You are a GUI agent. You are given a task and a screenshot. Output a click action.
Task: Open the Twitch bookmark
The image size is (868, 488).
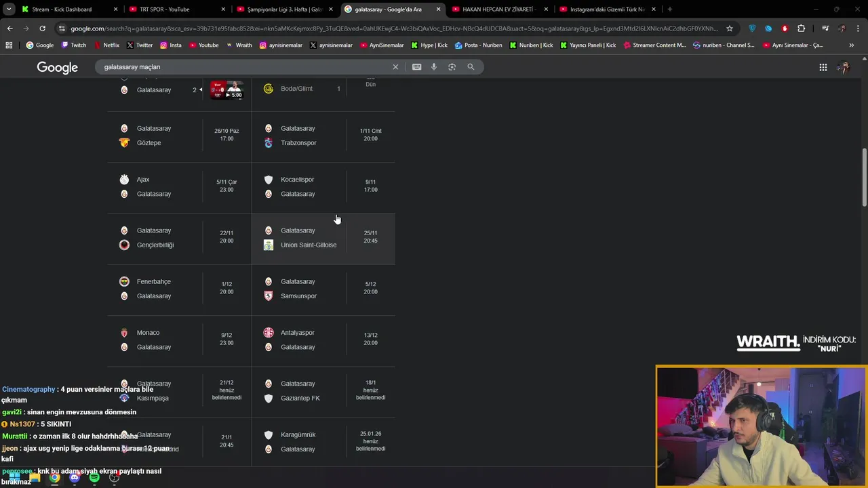tap(73, 45)
